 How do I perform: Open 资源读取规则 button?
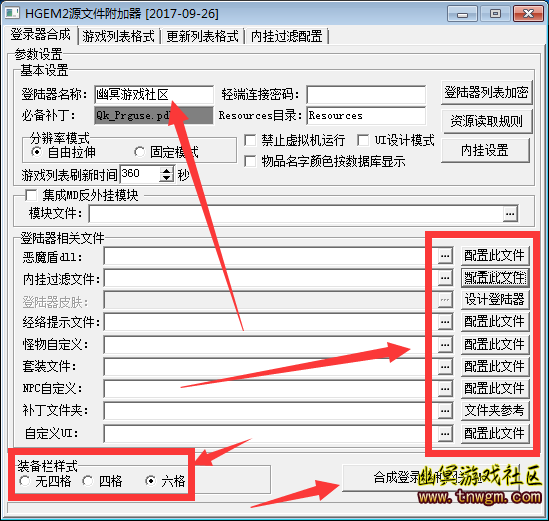(x=486, y=121)
